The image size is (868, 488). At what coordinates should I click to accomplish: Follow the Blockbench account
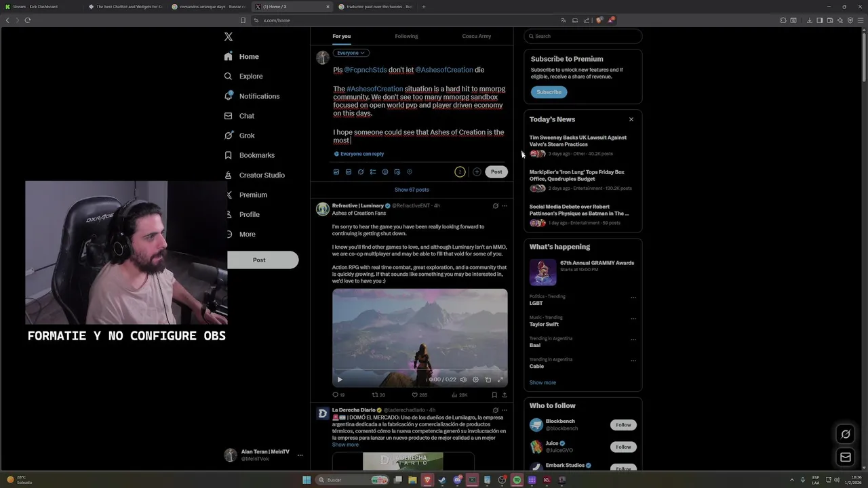click(623, 425)
